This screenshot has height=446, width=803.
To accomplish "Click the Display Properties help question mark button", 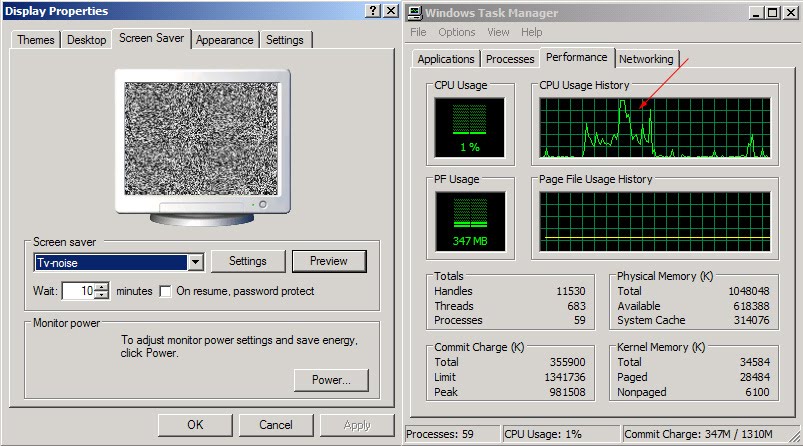I will click(x=373, y=11).
